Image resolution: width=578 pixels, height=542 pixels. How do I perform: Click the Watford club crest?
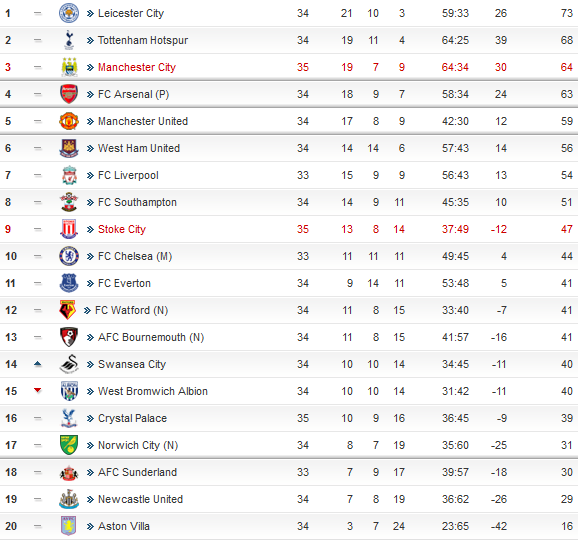(x=67, y=310)
